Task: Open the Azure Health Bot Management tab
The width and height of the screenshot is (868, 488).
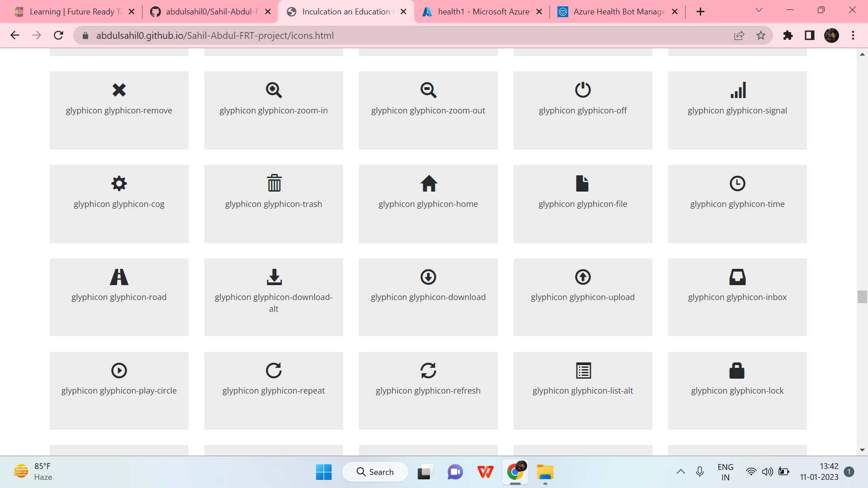Action: (616, 11)
